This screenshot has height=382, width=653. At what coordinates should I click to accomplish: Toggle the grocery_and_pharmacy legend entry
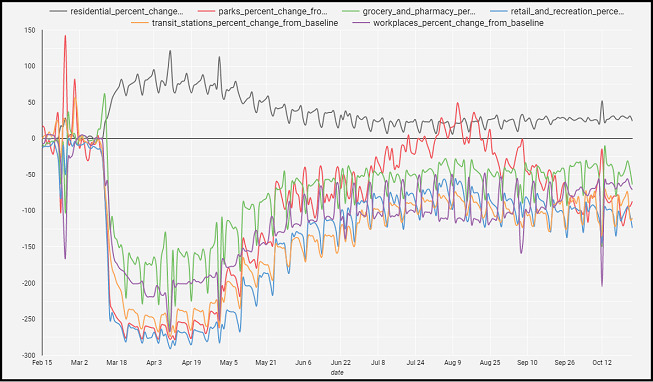click(x=409, y=12)
